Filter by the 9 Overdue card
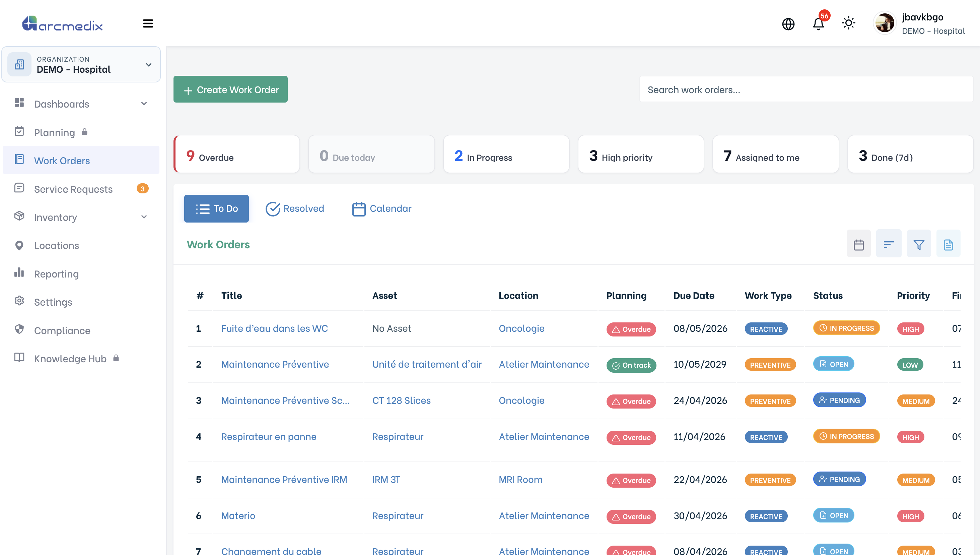The image size is (980, 555). click(x=237, y=155)
